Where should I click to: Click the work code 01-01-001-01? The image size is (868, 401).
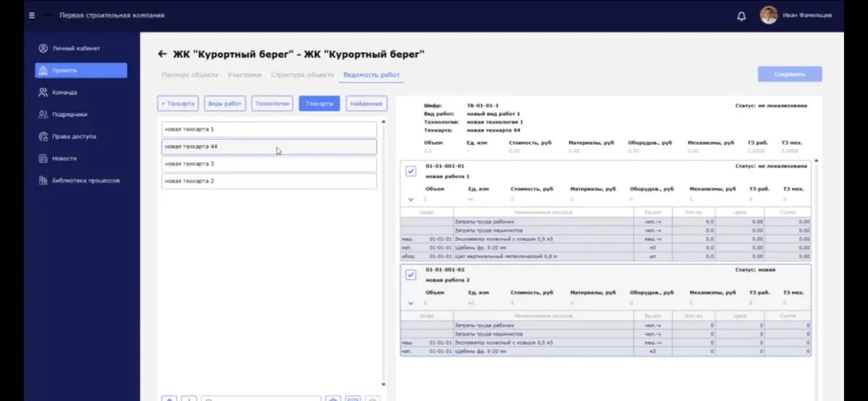(x=445, y=166)
